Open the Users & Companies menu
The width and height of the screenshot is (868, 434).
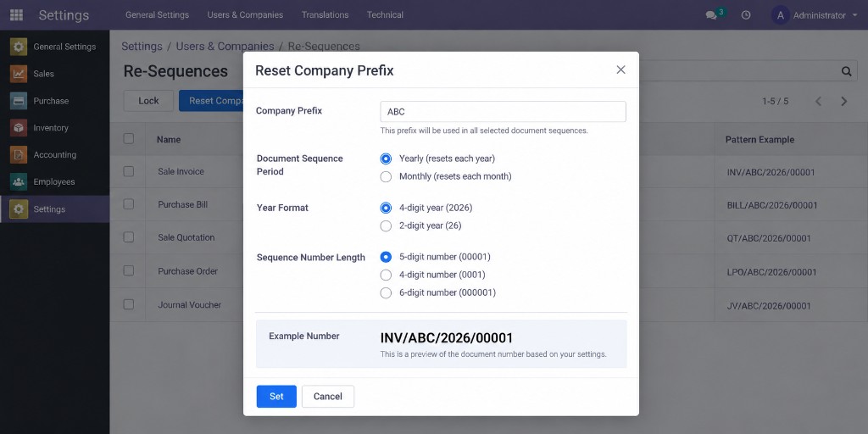(x=245, y=15)
